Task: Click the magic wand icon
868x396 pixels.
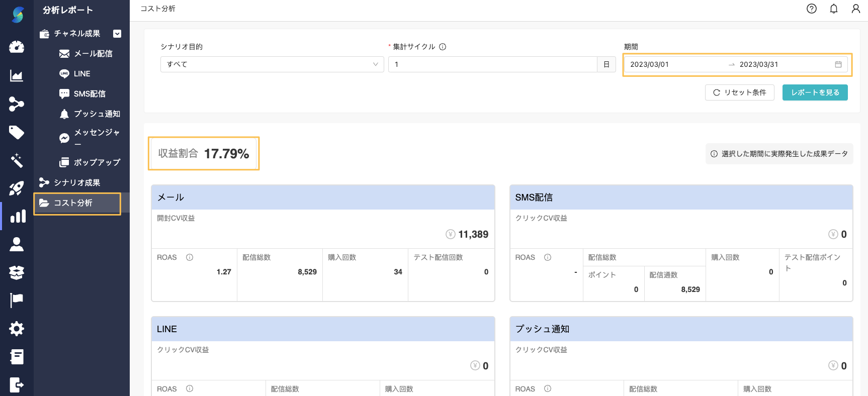Action: tap(17, 161)
